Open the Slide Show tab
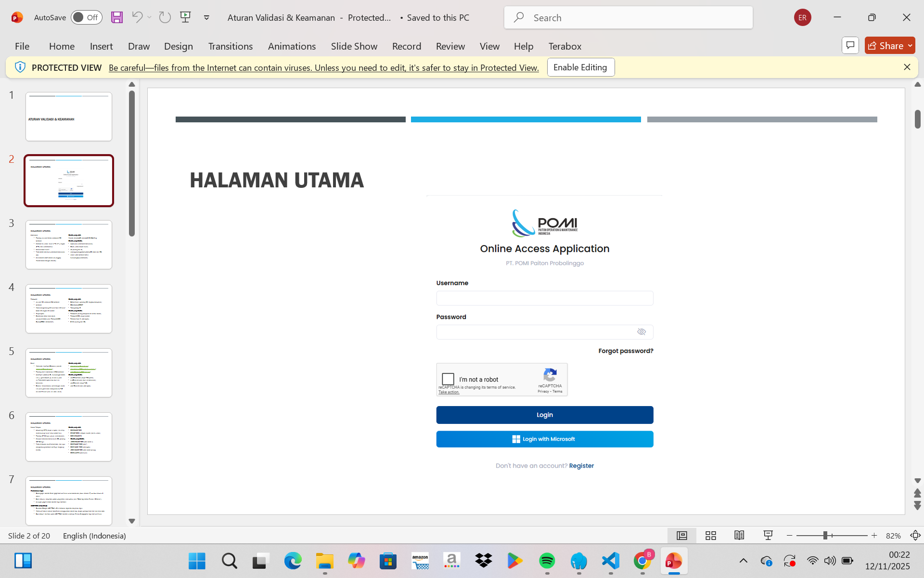 pyautogui.click(x=354, y=46)
